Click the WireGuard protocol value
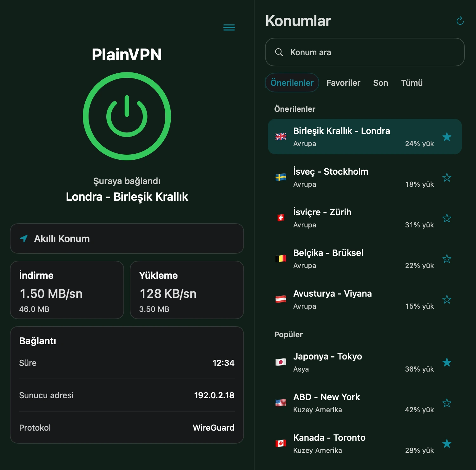This screenshot has height=470, width=476. click(214, 427)
